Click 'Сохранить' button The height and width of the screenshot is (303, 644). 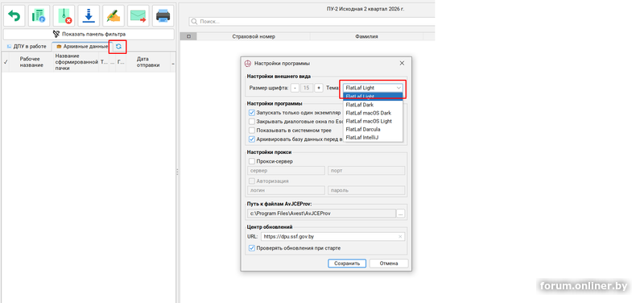tap(347, 264)
